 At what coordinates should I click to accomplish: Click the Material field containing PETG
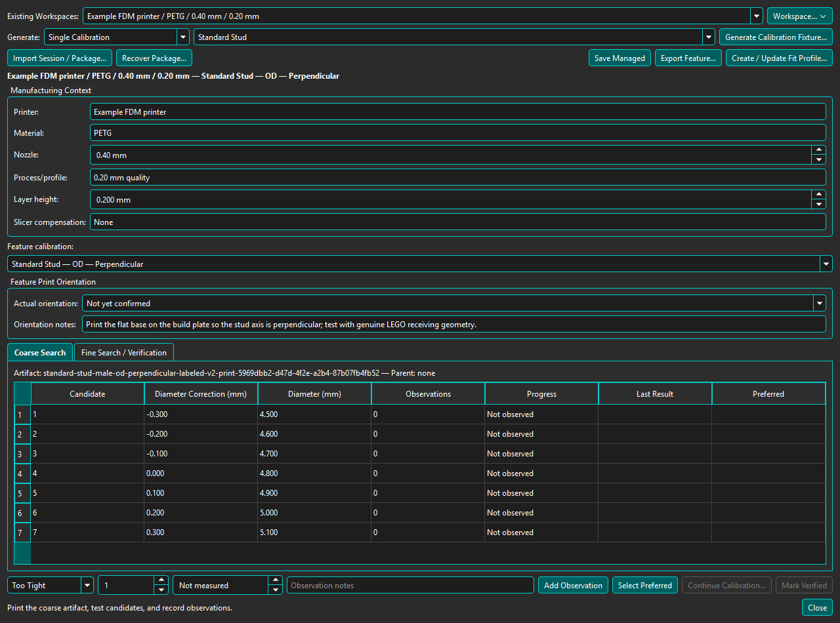tap(458, 133)
